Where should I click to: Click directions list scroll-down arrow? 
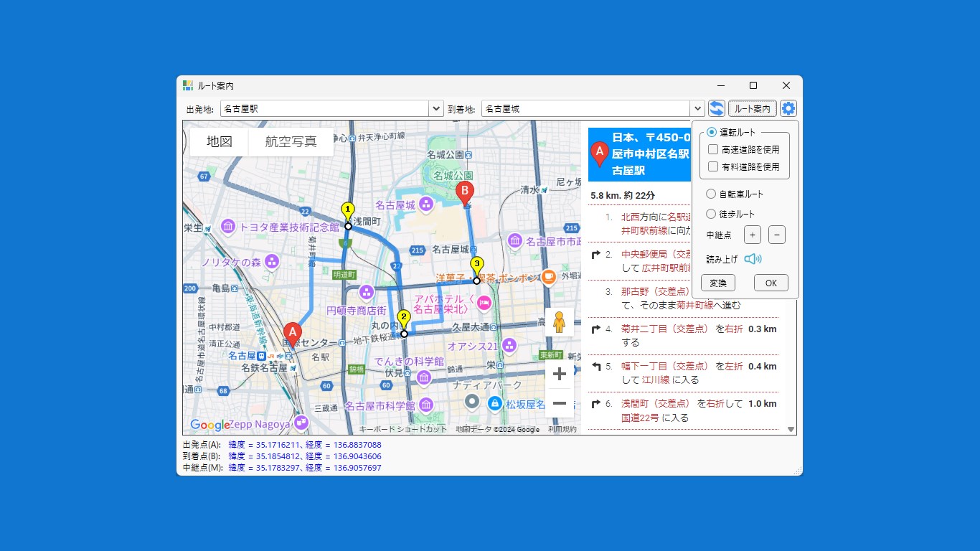point(791,429)
